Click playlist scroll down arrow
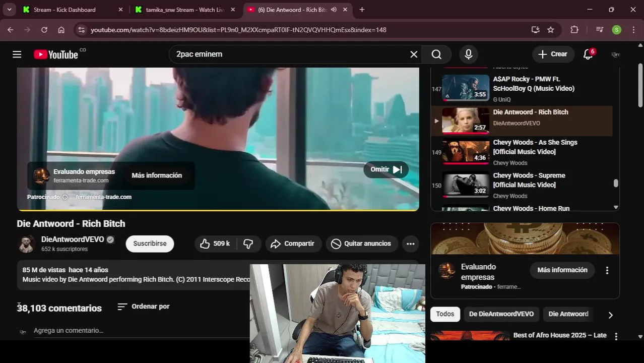This screenshot has height=363, width=644. click(616, 207)
